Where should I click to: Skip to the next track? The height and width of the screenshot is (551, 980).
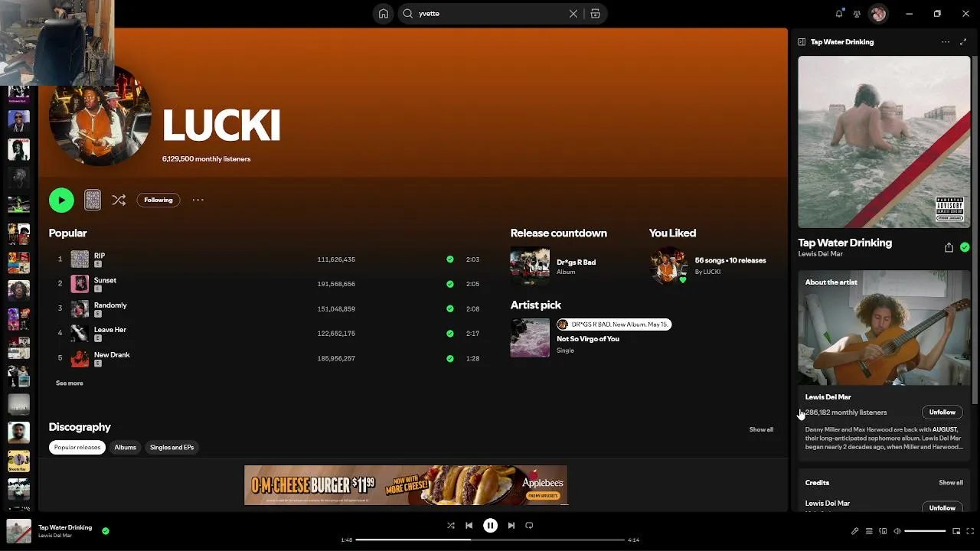511,526
